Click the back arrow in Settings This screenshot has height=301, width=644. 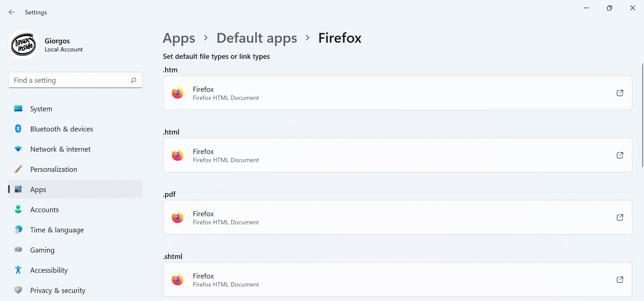coord(12,12)
